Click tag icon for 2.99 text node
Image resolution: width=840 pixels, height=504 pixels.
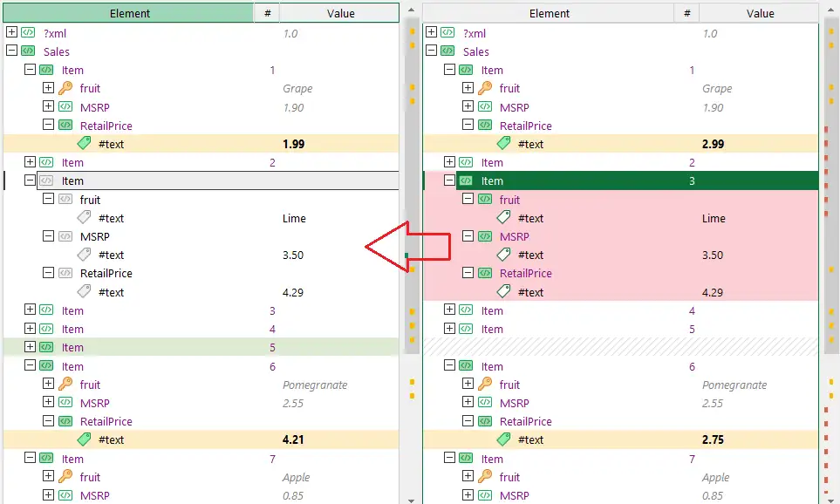coord(503,143)
